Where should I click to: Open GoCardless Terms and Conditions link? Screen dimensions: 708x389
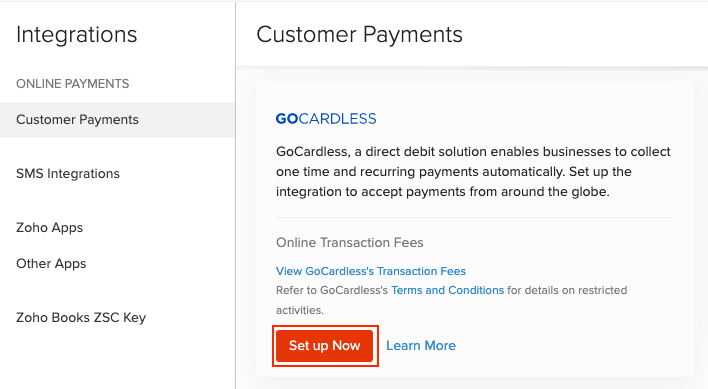pyautogui.click(x=447, y=290)
